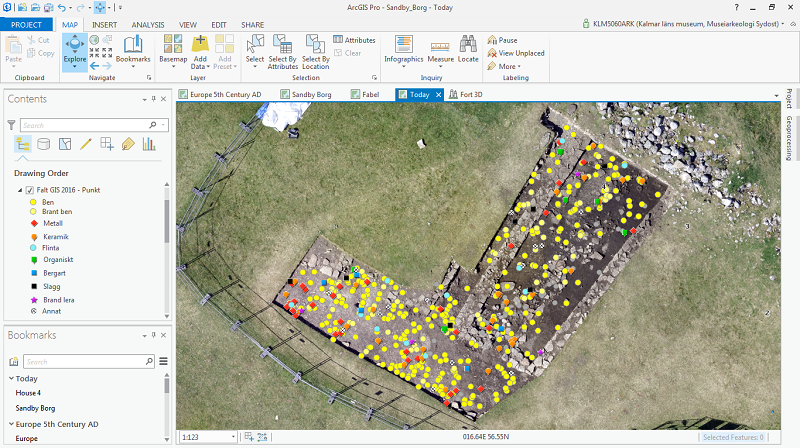
Task: Click the snapping icon in map status bar
Action: coord(262,437)
